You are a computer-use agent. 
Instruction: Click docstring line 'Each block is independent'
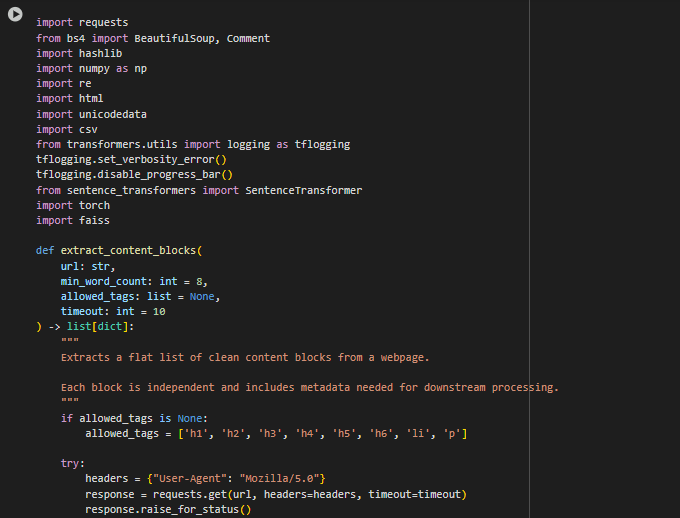310,387
